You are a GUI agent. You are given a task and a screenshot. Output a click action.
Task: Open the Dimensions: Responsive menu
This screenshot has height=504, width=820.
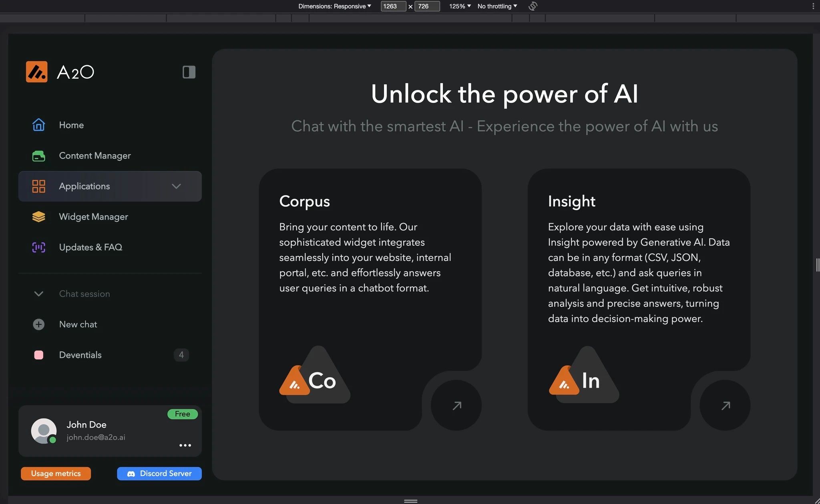[335, 6]
